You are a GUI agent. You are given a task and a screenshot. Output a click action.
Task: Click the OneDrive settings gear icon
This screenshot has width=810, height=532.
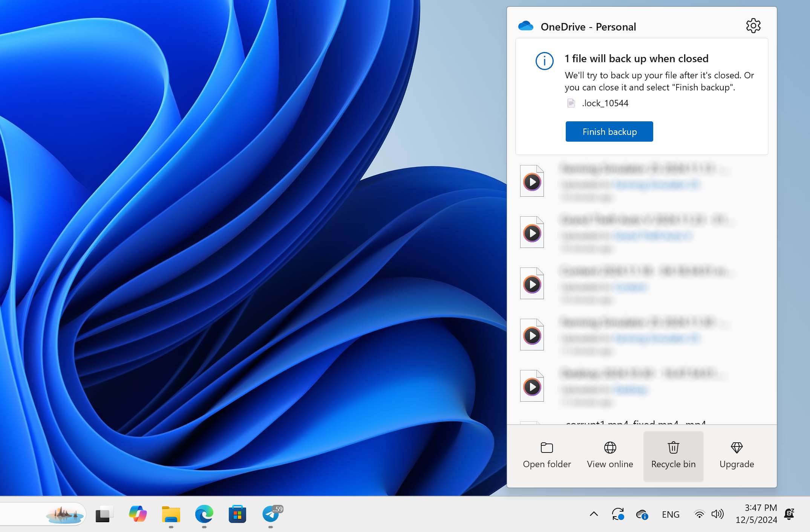[x=753, y=26]
